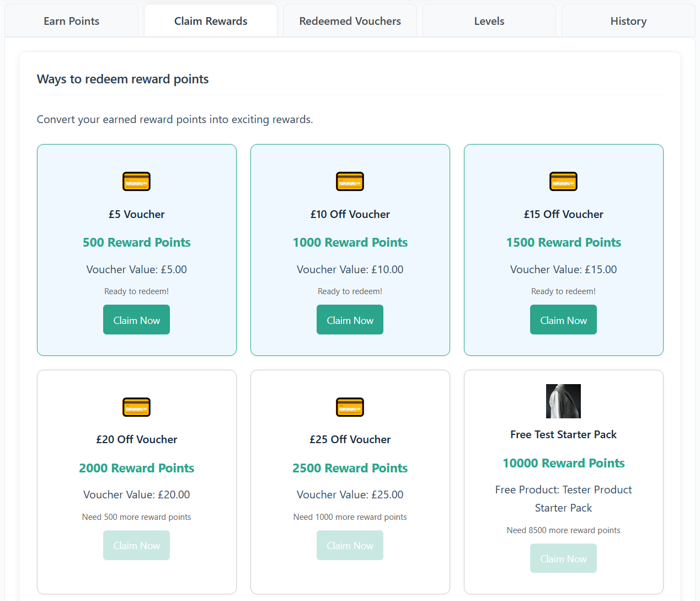Click the £10 Off Voucher card icon
The height and width of the screenshot is (601, 700).
click(350, 182)
